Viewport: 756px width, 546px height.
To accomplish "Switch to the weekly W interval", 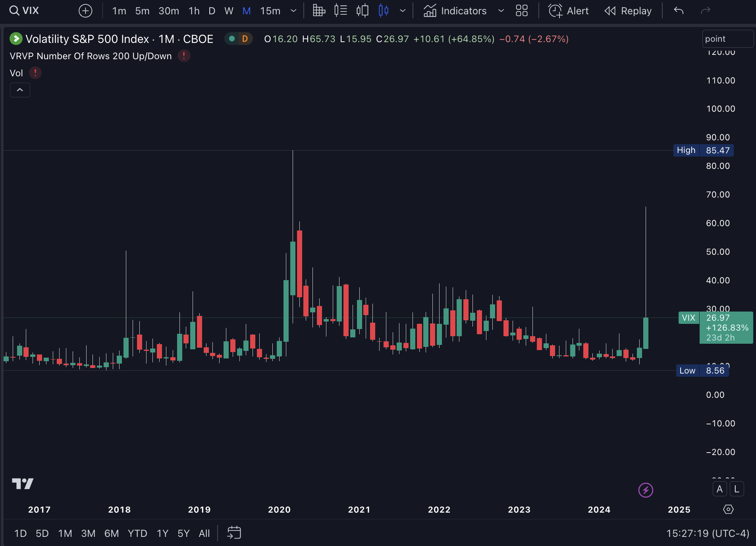I will click(x=229, y=11).
